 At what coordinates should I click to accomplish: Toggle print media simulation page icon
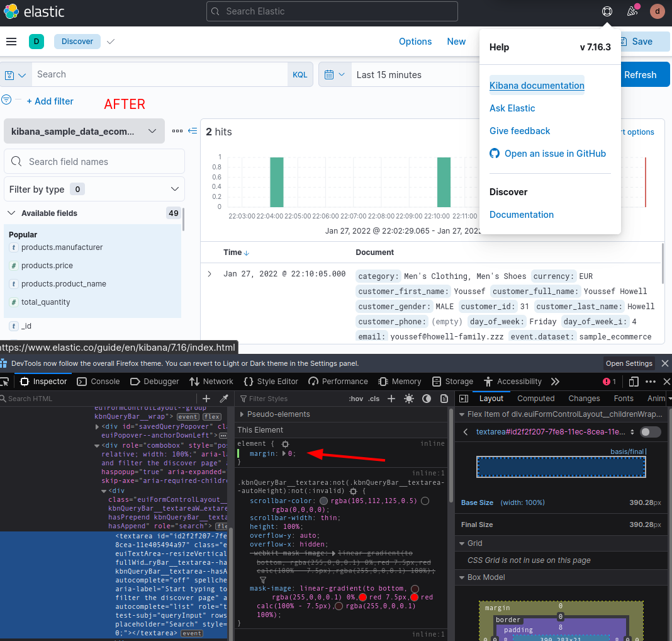444,399
